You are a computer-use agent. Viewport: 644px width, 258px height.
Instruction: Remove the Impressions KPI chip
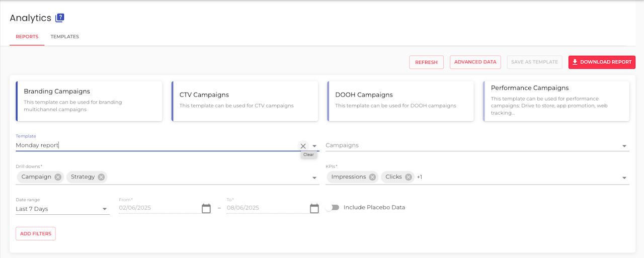click(x=372, y=177)
